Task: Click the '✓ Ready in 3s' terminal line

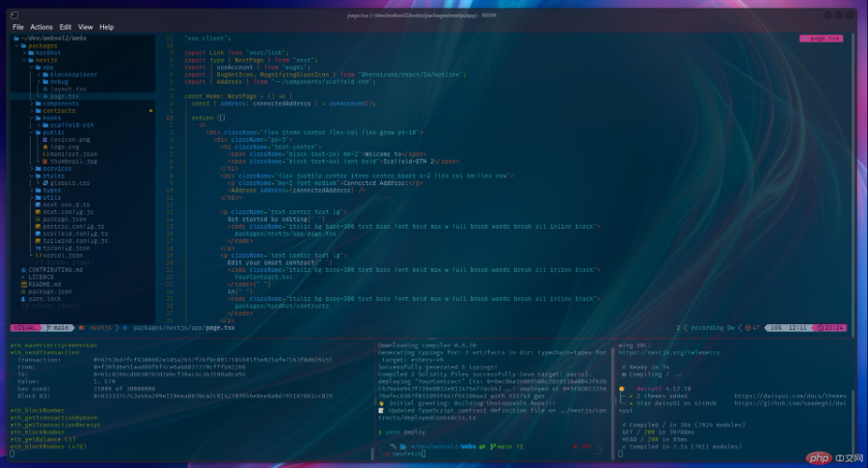Action: point(645,367)
